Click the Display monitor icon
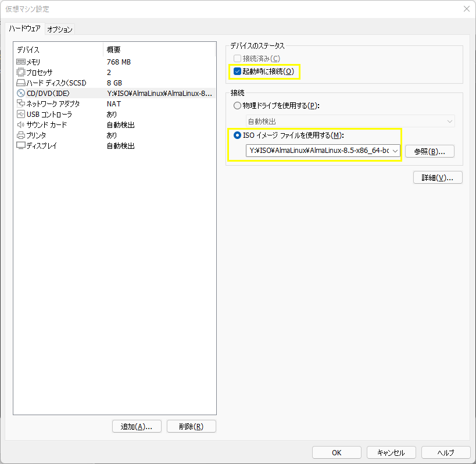Screen dimensions: 476x464 pyautogui.click(x=21, y=146)
